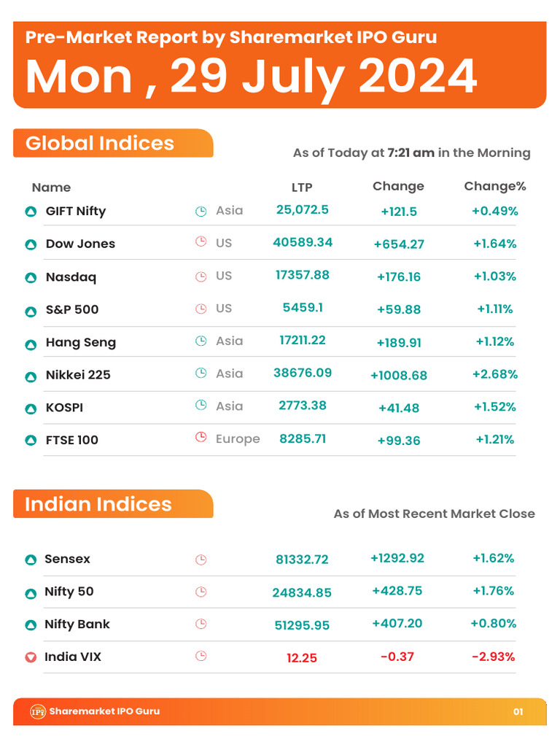Click the clock icon in the Nifty Bank row
The width and height of the screenshot is (560, 747).
(x=201, y=624)
